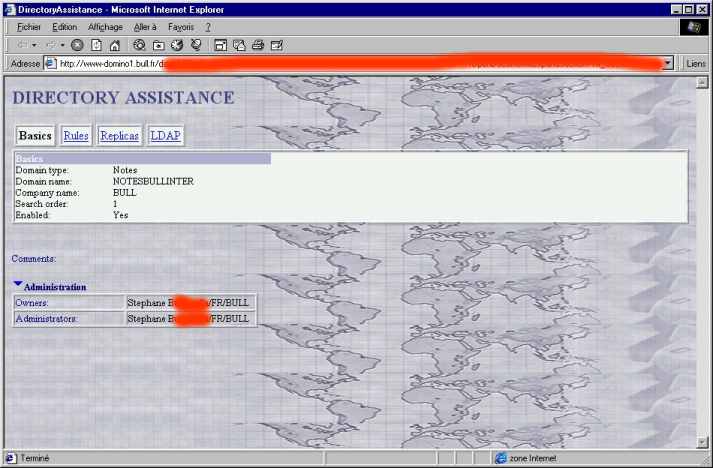713x468 pixels.
Task: Stop page loading with the Stop icon
Action: pyautogui.click(x=77, y=45)
